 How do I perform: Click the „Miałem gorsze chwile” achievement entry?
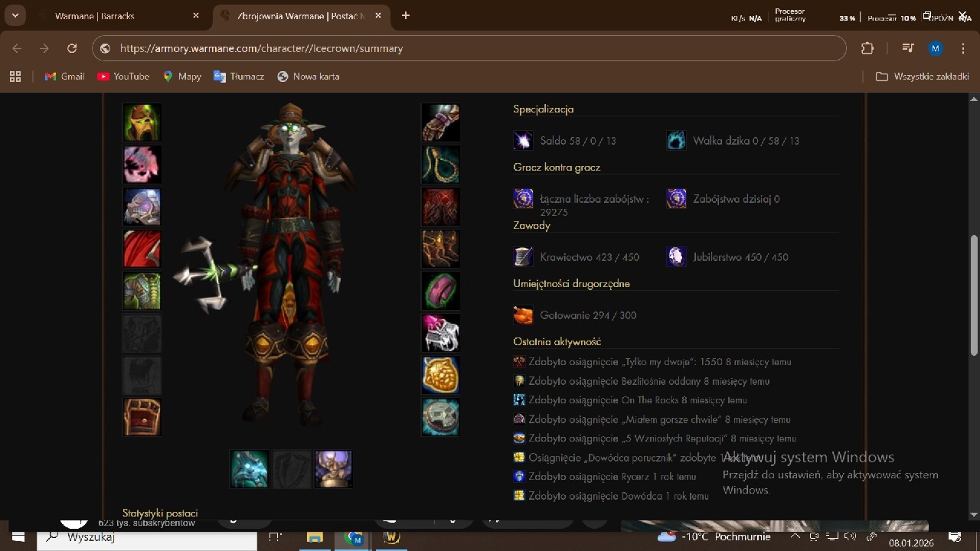[652, 419]
